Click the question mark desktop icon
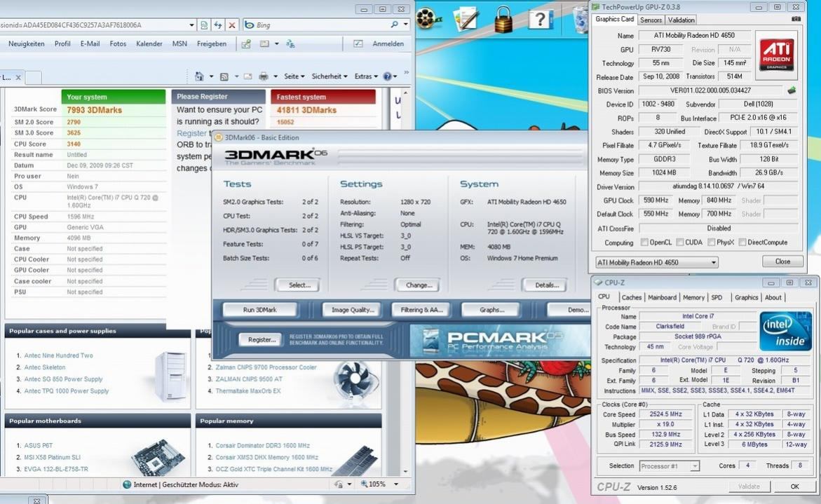 540,20
